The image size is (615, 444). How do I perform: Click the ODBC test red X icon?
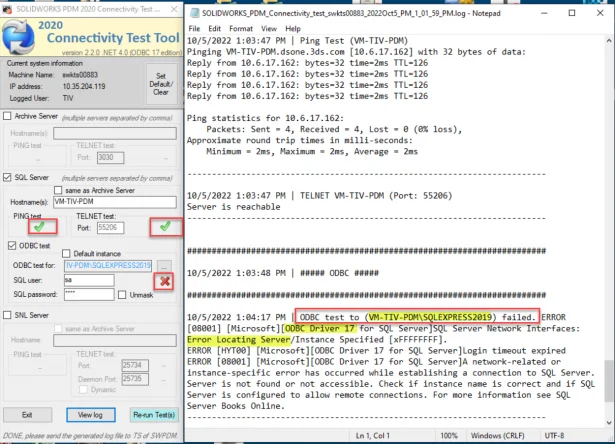pyautogui.click(x=163, y=281)
